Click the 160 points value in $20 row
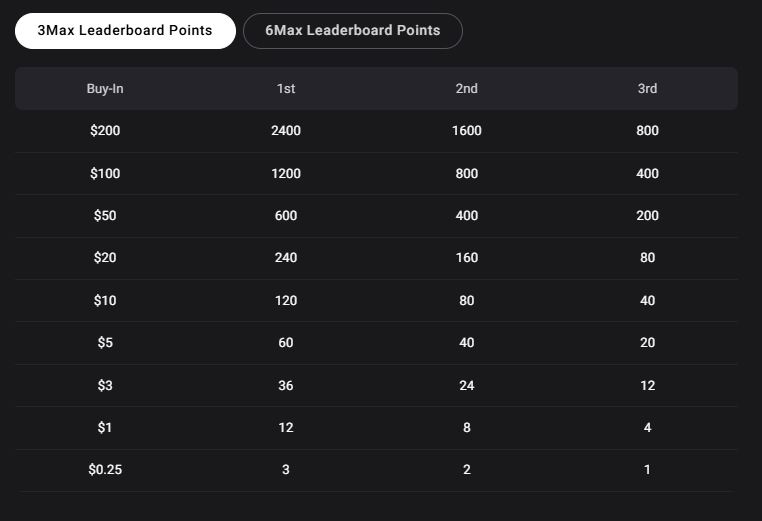Image resolution: width=762 pixels, height=521 pixels. [x=467, y=257]
